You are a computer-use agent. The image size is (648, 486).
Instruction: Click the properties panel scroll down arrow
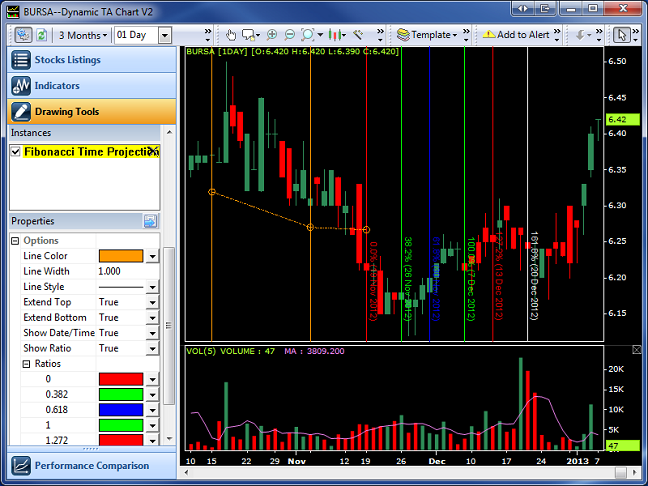(x=169, y=438)
